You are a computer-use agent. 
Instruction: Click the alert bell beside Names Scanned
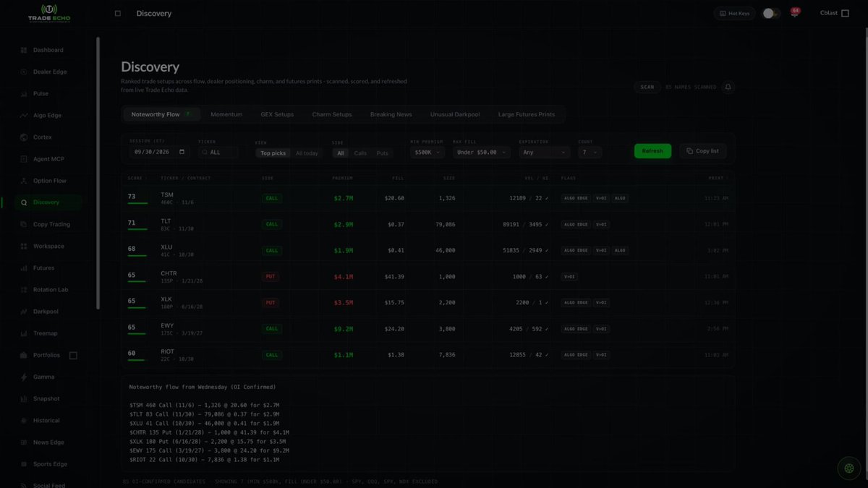[728, 87]
